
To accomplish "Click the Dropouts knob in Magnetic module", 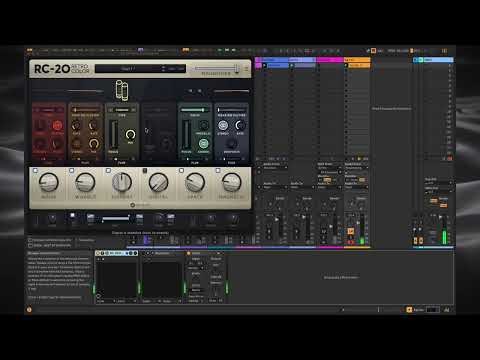I will click(x=232, y=144).
